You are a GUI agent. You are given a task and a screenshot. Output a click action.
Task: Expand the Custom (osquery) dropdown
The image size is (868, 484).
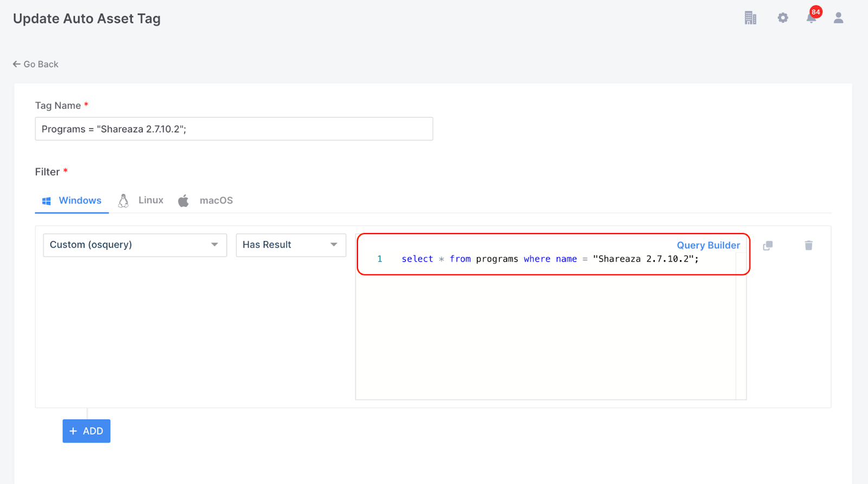135,245
